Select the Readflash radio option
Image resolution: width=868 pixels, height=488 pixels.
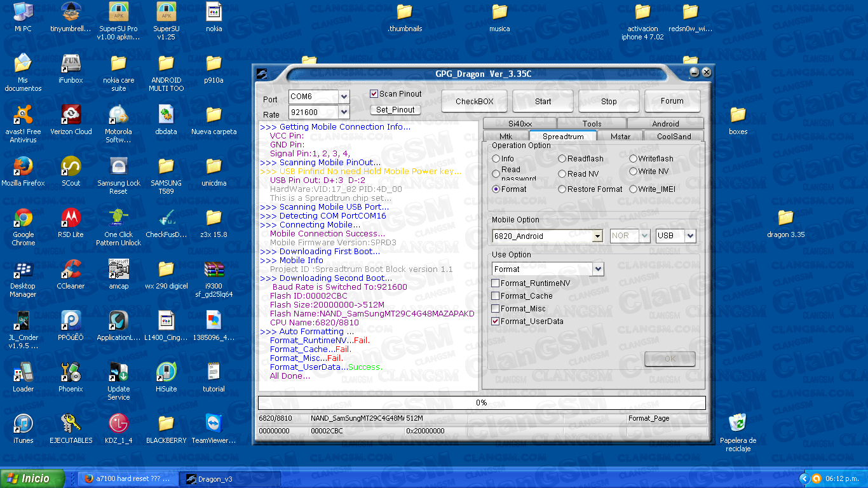562,159
